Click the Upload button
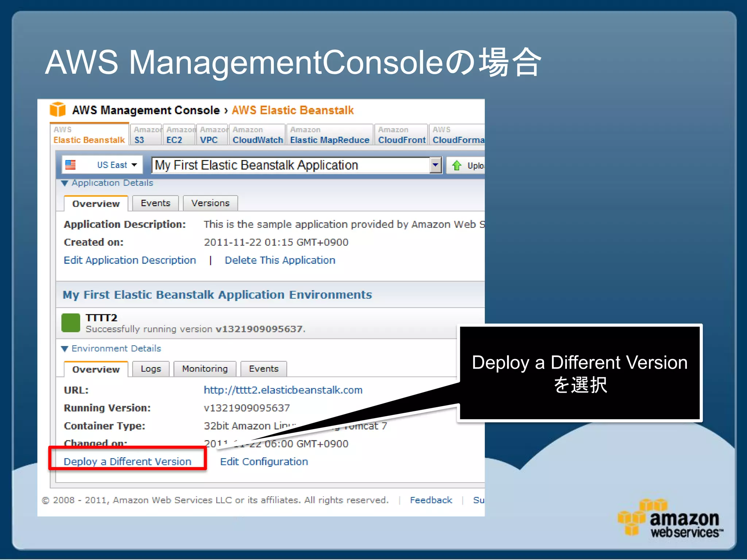This screenshot has height=560, width=747. click(x=466, y=166)
